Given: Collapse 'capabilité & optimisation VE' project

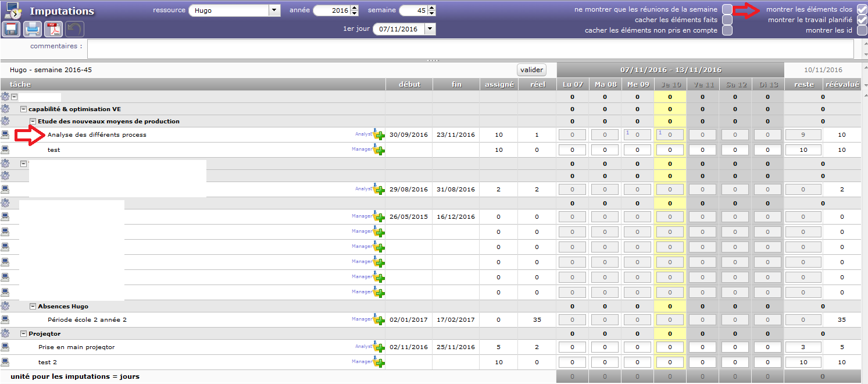Looking at the screenshot, I should click(24, 109).
